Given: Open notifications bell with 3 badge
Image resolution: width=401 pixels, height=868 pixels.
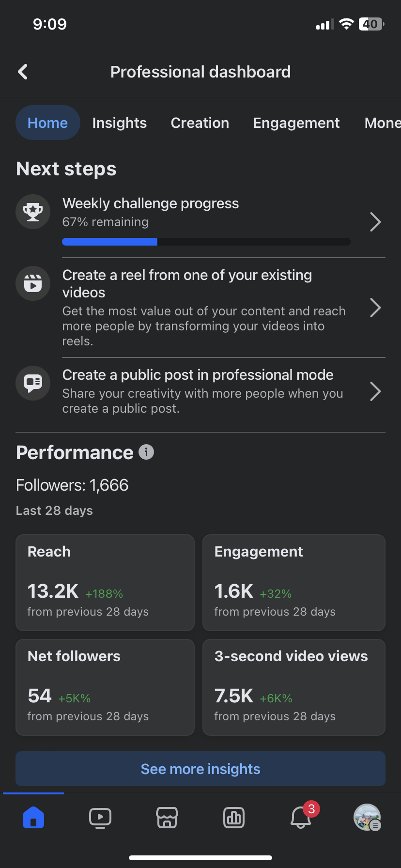Looking at the screenshot, I should point(301,818).
